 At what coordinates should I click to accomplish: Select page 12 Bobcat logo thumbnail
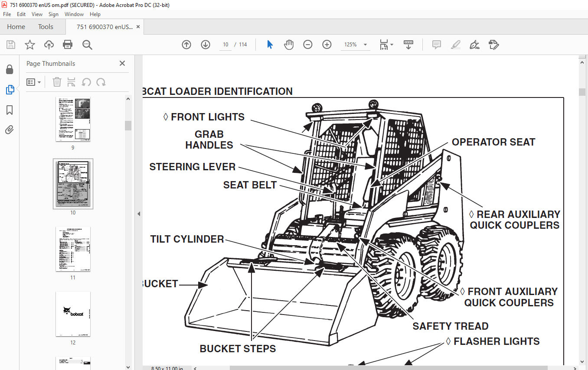point(73,314)
